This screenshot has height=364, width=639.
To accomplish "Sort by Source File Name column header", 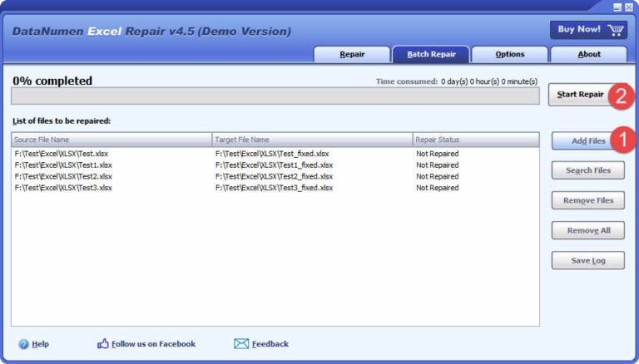I will (x=111, y=140).
